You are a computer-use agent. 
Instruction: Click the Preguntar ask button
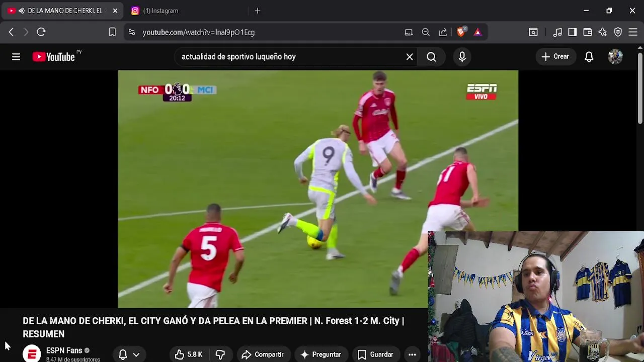(320, 354)
